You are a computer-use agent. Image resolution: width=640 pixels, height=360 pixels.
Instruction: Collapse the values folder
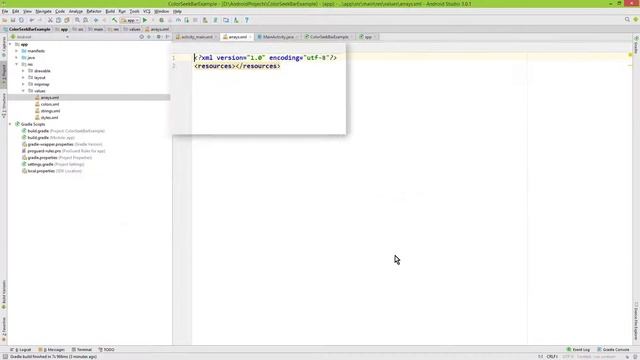pos(23,91)
